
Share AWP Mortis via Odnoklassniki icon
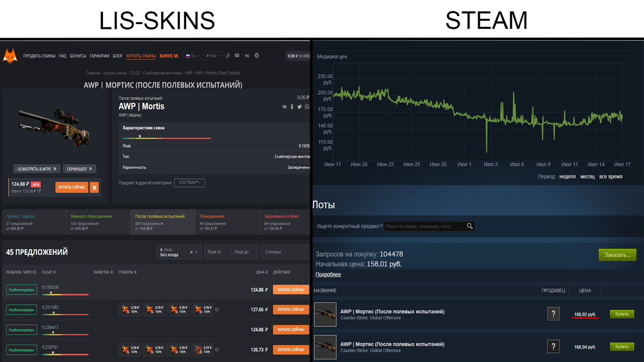coord(292,107)
